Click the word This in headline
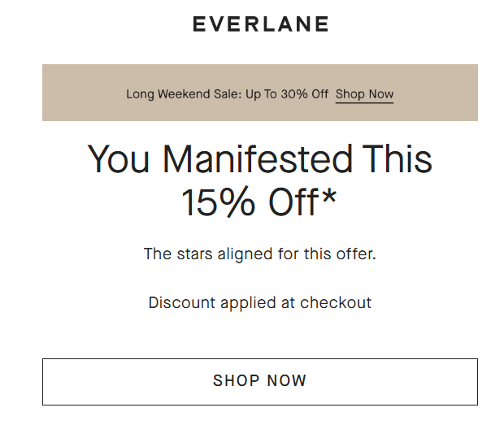Viewport: 504px width, 438px height. point(398,159)
